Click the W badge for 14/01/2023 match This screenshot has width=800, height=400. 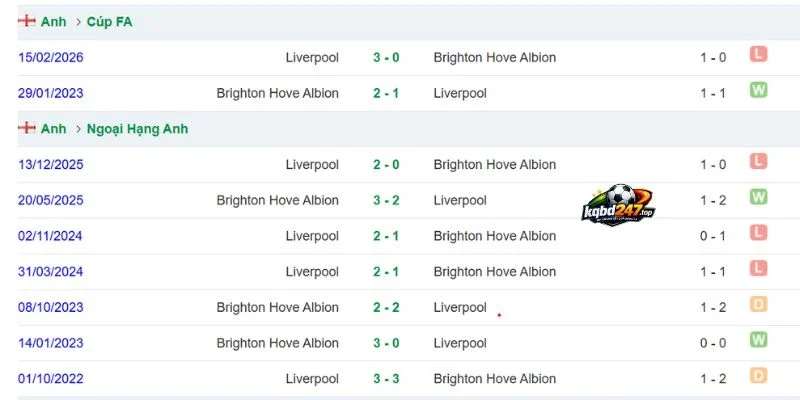(x=758, y=340)
